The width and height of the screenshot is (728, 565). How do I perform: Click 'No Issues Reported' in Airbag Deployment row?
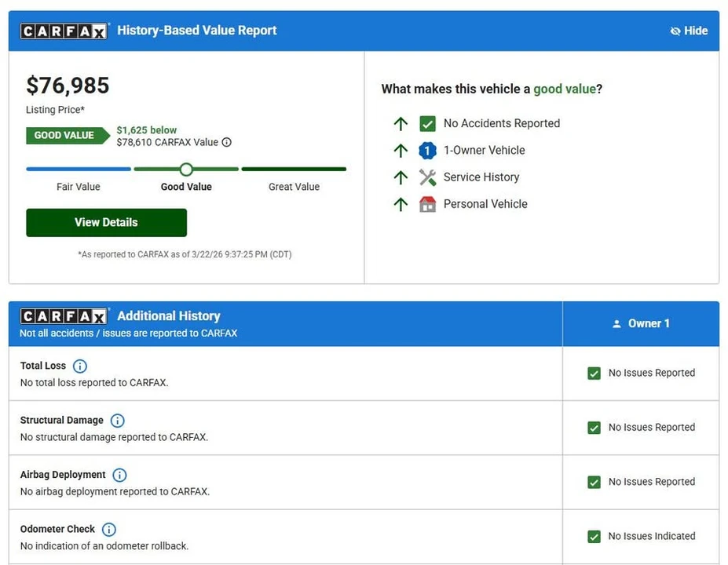(652, 482)
